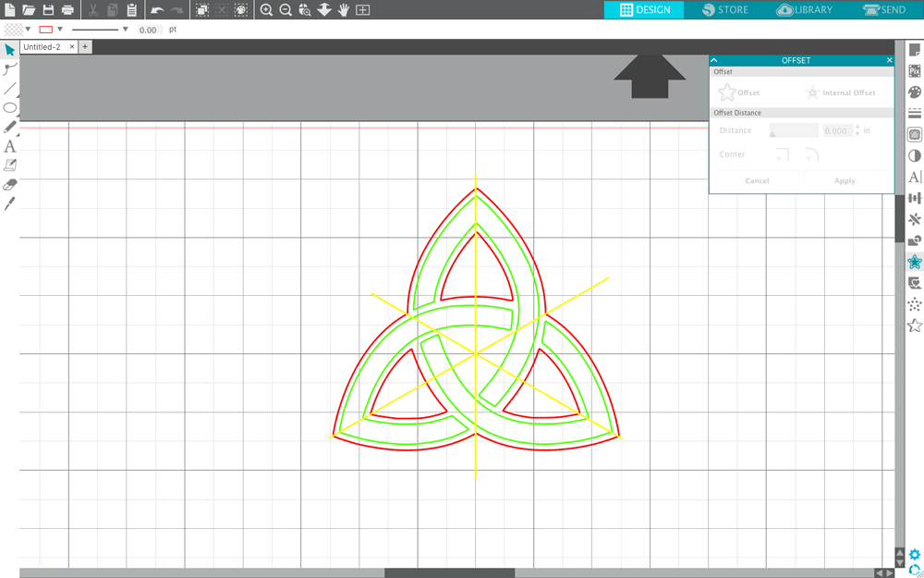Open the Image Effects half-circle icon
Image resolution: width=924 pixels, height=578 pixels.
pyautogui.click(x=915, y=155)
